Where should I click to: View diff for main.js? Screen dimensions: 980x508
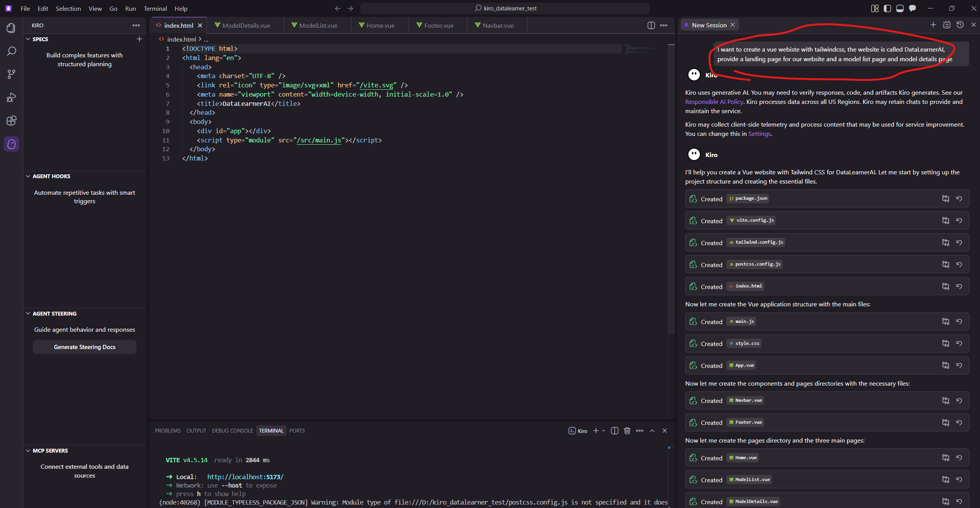pyautogui.click(x=945, y=321)
